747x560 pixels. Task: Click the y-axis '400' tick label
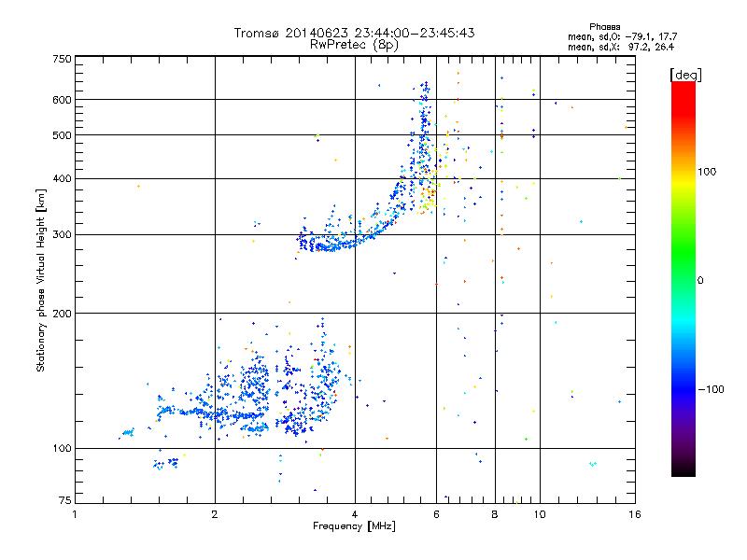coord(62,178)
